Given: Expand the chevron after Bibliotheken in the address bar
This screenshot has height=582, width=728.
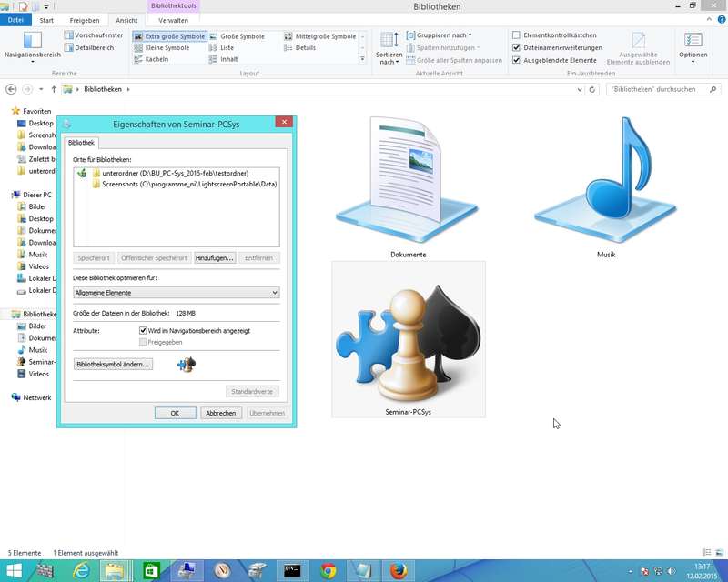Looking at the screenshot, I should pyautogui.click(x=128, y=89).
